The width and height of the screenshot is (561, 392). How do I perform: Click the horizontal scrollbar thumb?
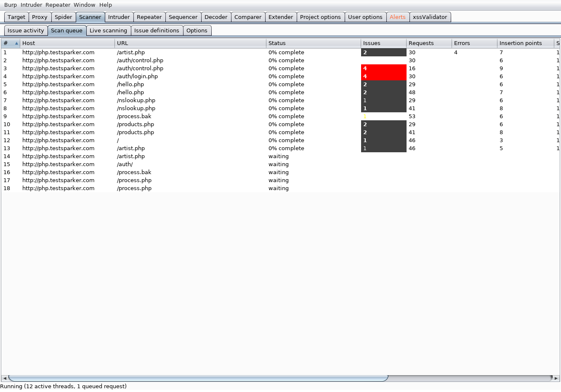(x=198, y=378)
